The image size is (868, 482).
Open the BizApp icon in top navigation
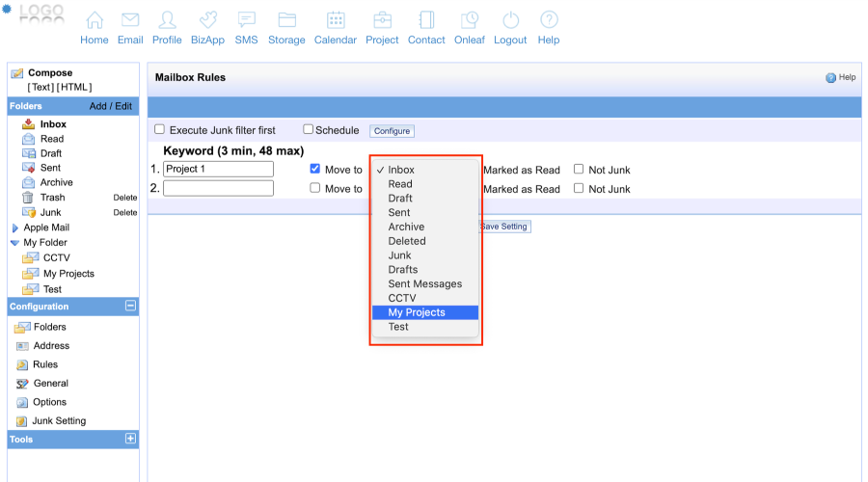click(x=209, y=20)
